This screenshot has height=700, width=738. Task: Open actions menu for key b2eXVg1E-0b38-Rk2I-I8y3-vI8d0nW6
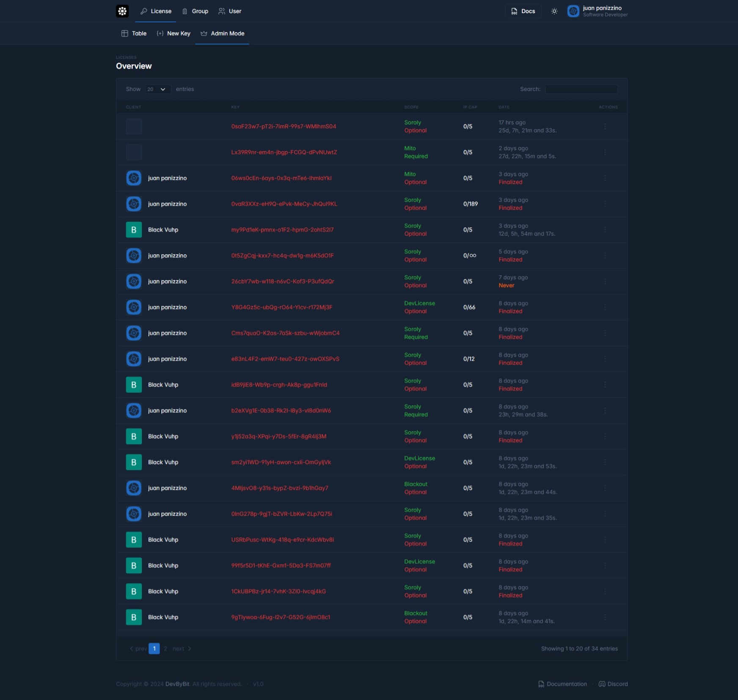click(605, 410)
